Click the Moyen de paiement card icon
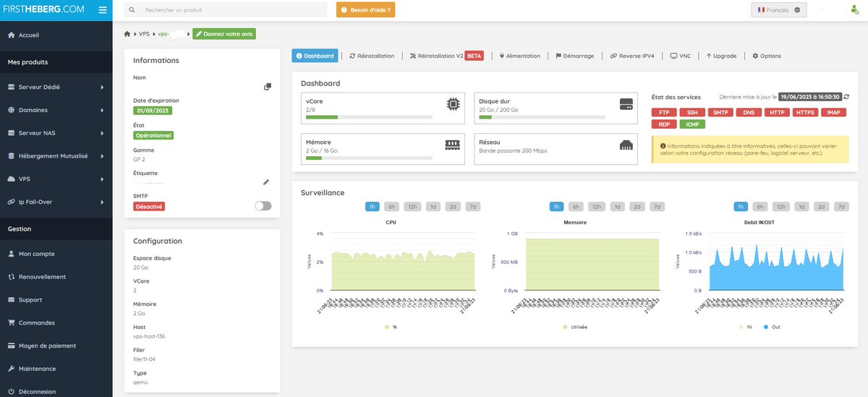The width and height of the screenshot is (868, 397). 11,346
